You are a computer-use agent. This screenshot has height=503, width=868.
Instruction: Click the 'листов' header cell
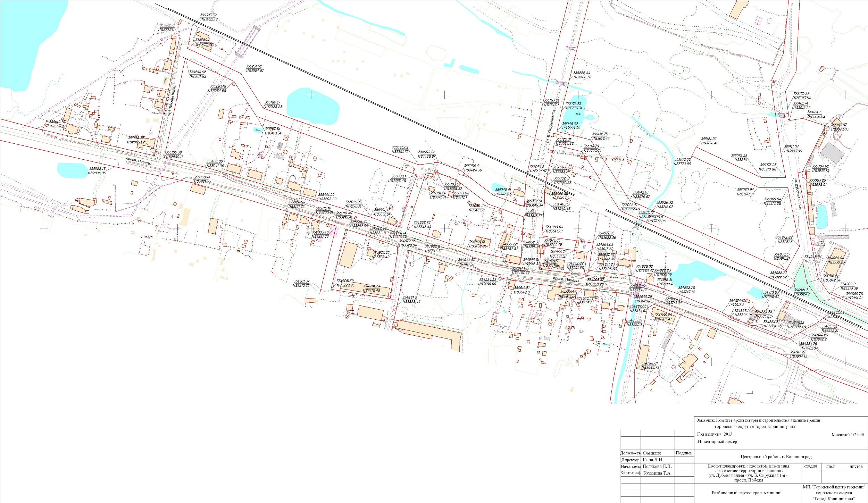pos(856,467)
